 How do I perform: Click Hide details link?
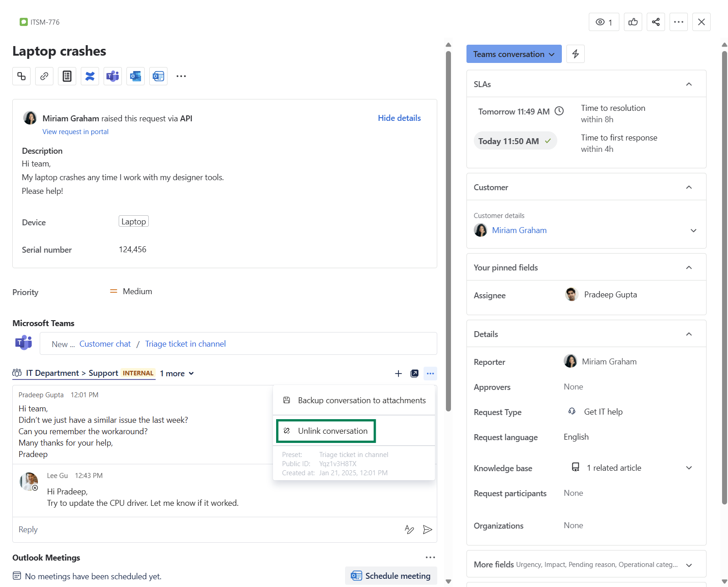coord(399,118)
